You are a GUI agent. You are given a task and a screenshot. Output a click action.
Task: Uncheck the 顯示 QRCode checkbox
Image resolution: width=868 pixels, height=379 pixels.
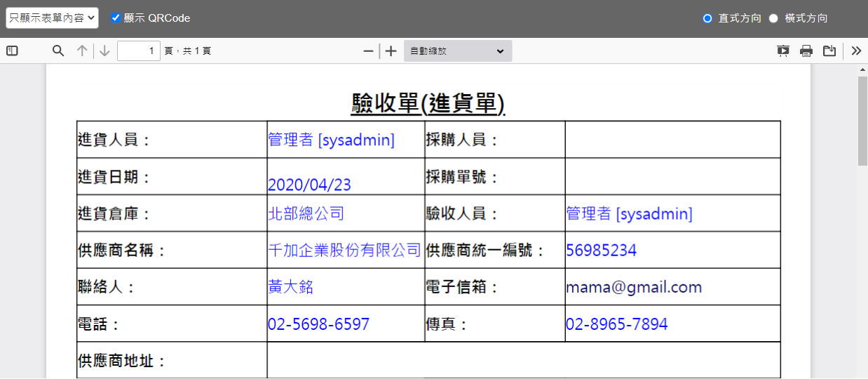coord(116,18)
